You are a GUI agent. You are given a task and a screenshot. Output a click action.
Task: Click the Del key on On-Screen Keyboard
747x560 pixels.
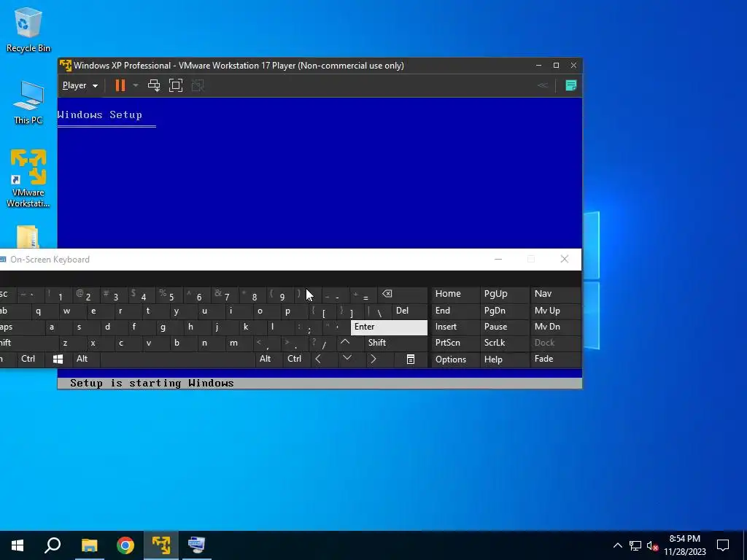click(409, 311)
